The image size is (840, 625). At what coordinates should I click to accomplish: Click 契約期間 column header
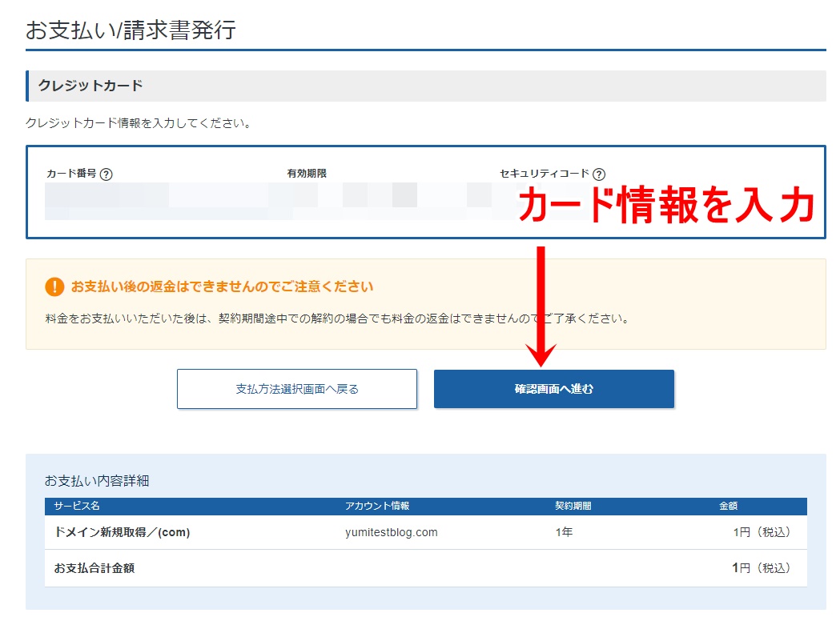point(573,506)
